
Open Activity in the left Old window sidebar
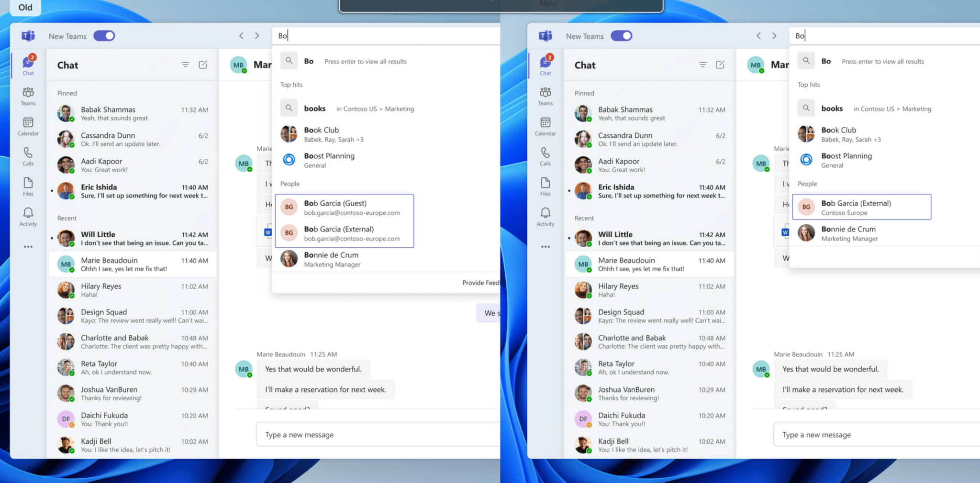[x=28, y=217]
